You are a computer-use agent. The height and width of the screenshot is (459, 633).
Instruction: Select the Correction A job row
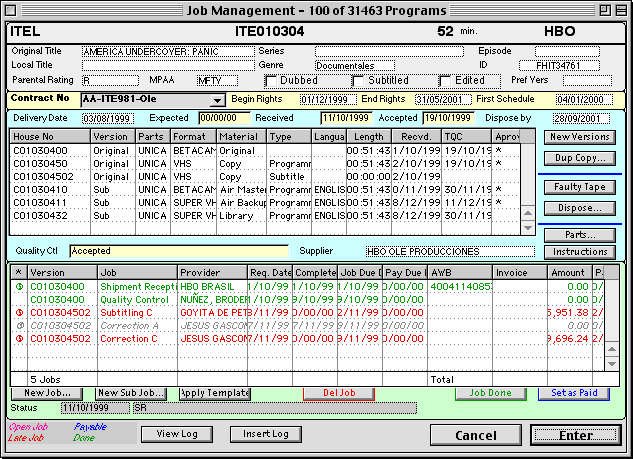pyautogui.click(x=308, y=325)
